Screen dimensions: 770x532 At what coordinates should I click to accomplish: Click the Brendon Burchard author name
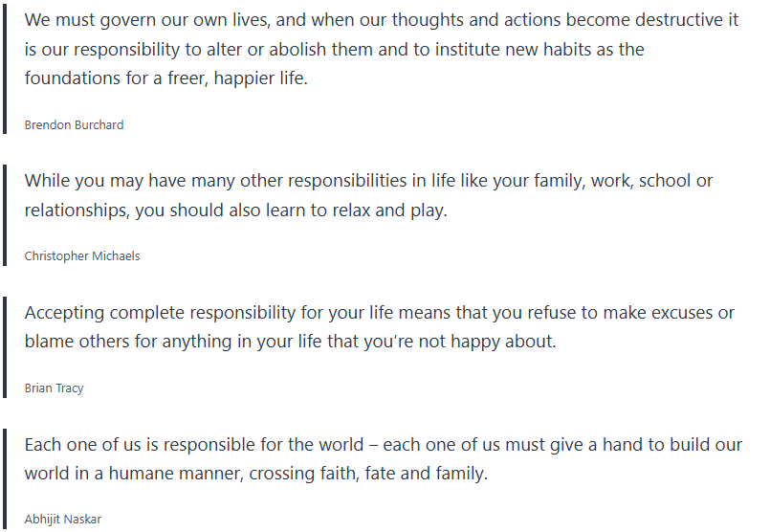(74, 124)
